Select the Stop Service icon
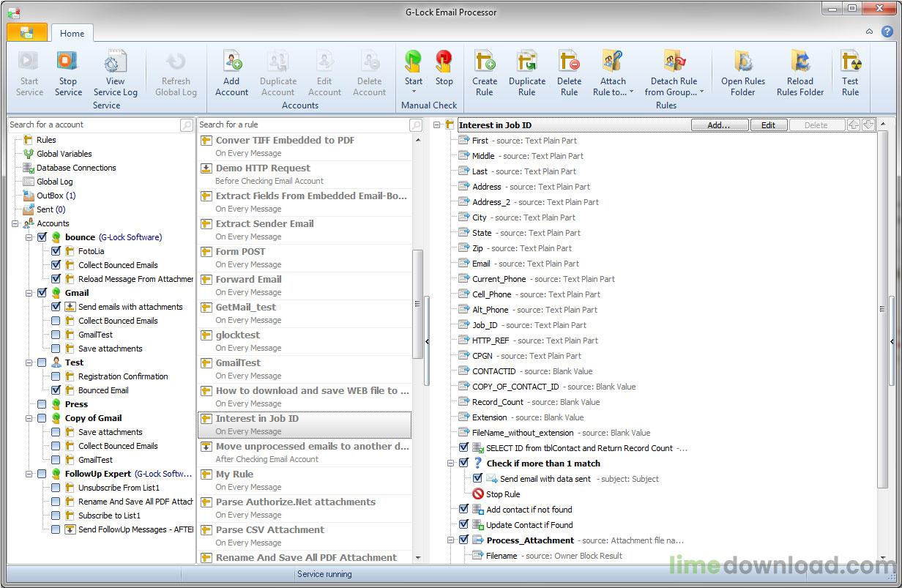The image size is (902, 588). [67, 71]
